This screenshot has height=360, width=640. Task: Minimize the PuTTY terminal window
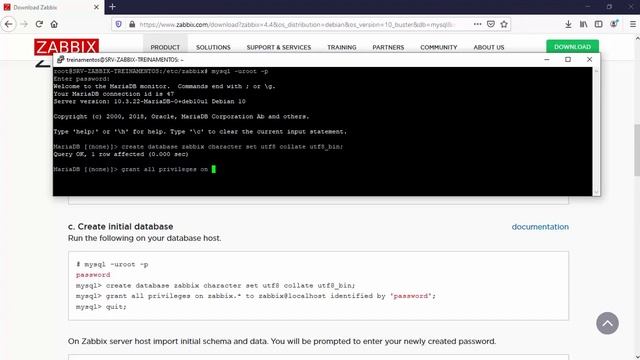(x=547, y=60)
